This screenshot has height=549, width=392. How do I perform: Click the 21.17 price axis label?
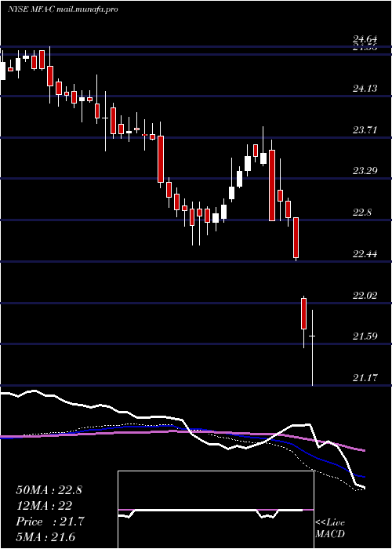(365, 378)
